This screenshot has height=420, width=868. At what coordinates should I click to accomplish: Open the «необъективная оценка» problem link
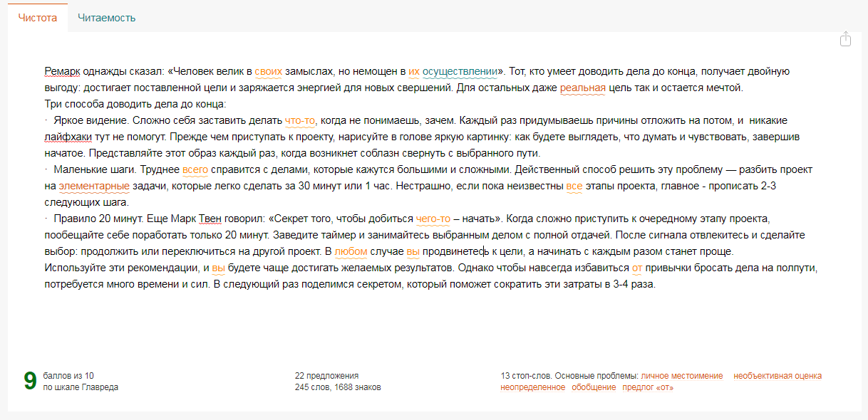click(x=777, y=376)
